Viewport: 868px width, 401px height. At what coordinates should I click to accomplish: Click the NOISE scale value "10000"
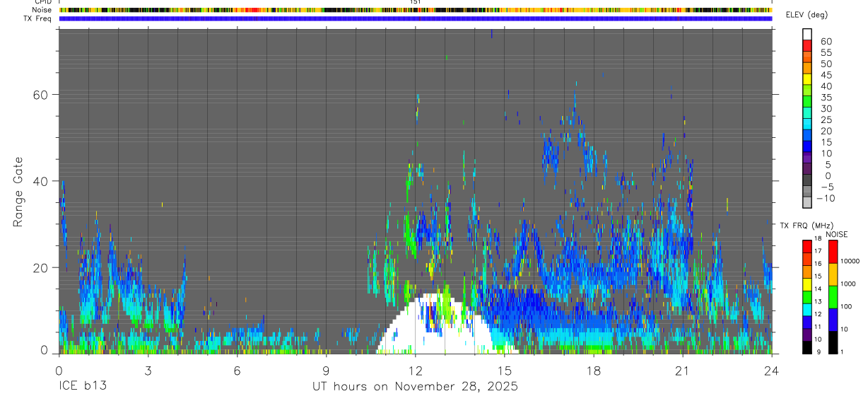click(x=850, y=261)
